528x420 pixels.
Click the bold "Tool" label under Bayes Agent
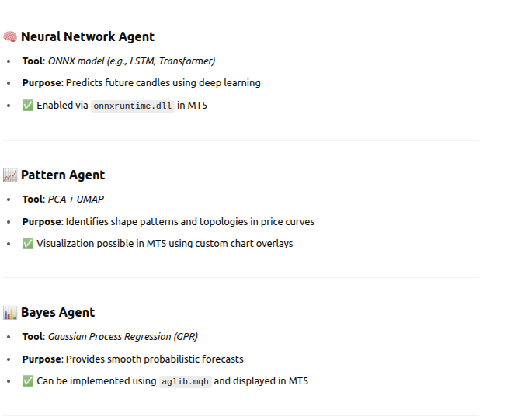[x=33, y=336]
